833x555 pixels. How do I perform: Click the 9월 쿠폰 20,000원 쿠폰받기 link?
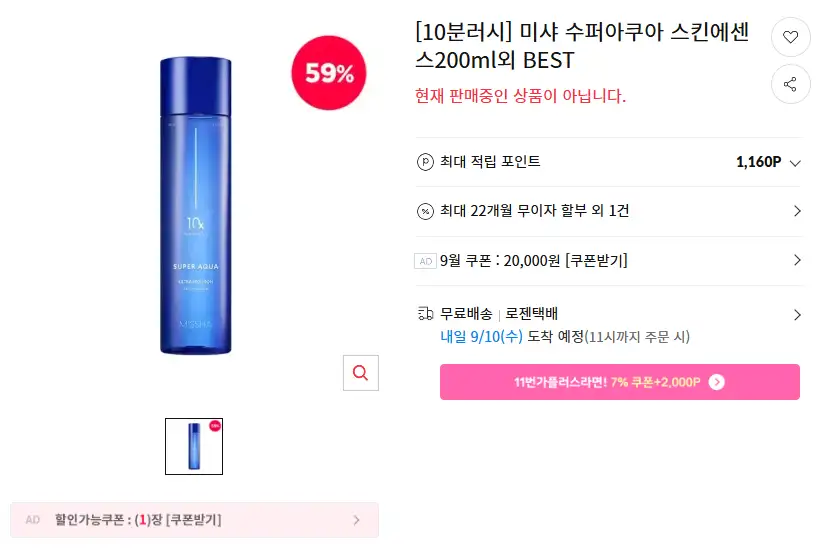point(534,261)
